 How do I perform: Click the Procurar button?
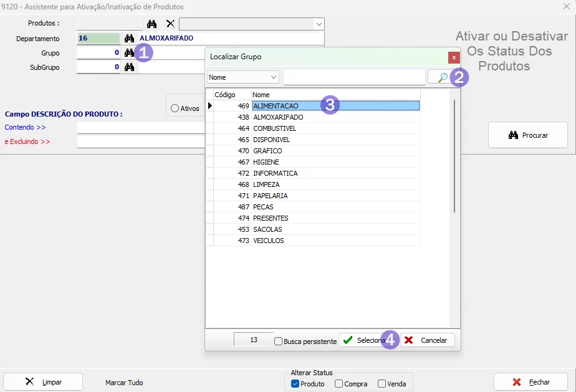[x=527, y=135]
